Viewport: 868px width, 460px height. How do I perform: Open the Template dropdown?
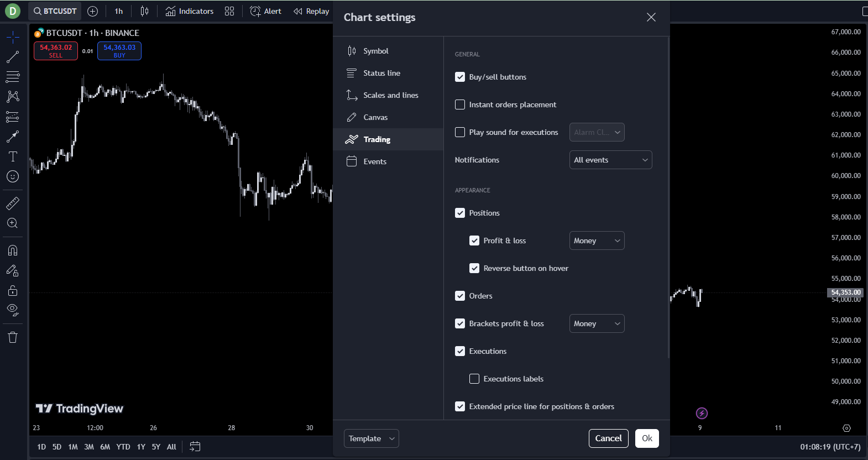coord(372,438)
